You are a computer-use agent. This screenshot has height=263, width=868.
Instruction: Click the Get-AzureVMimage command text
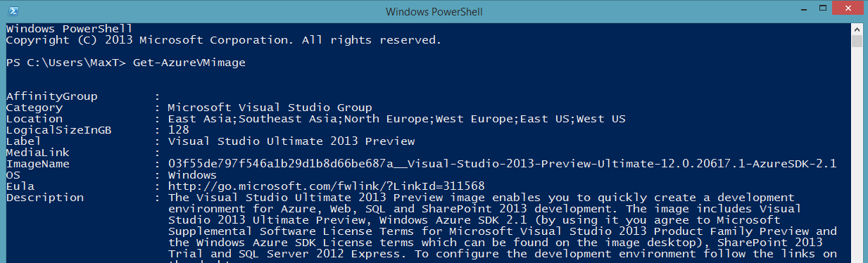click(x=189, y=63)
